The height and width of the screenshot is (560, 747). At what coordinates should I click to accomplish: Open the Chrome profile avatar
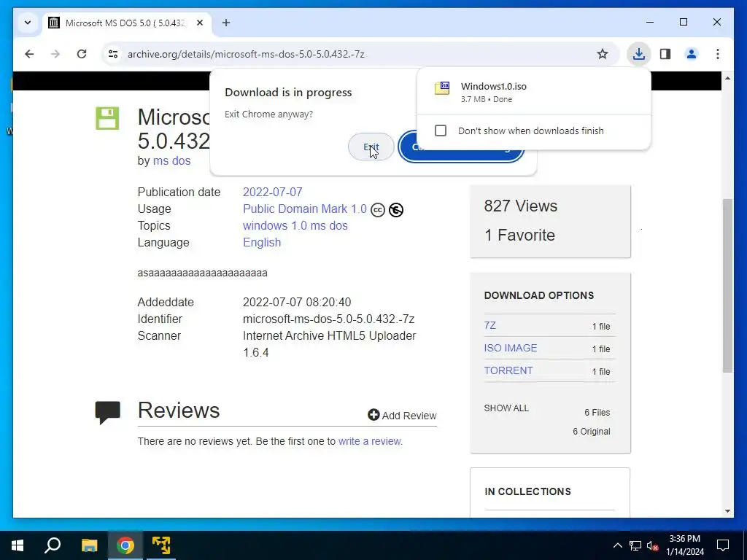click(x=692, y=54)
